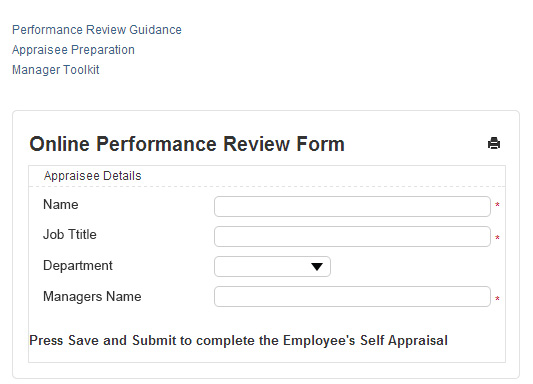Click the Job Ttitle field label
Screen dimensions: 533x384
[70, 234]
